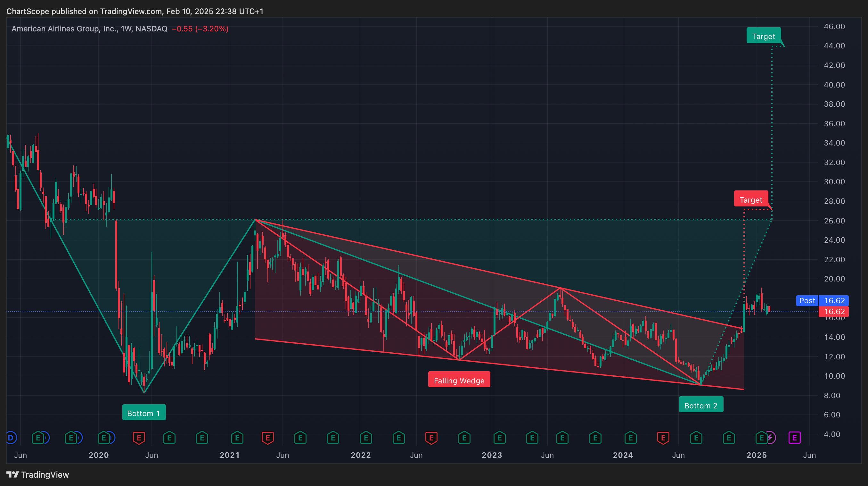Click the red E marker near 2022 Jun
This screenshot has width=868, height=486.
(x=431, y=438)
